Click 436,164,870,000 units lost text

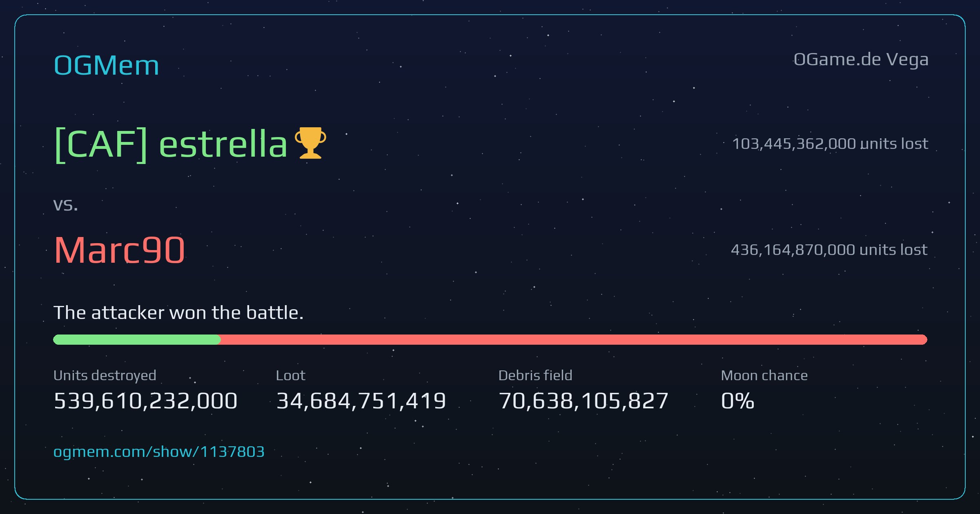click(x=829, y=250)
